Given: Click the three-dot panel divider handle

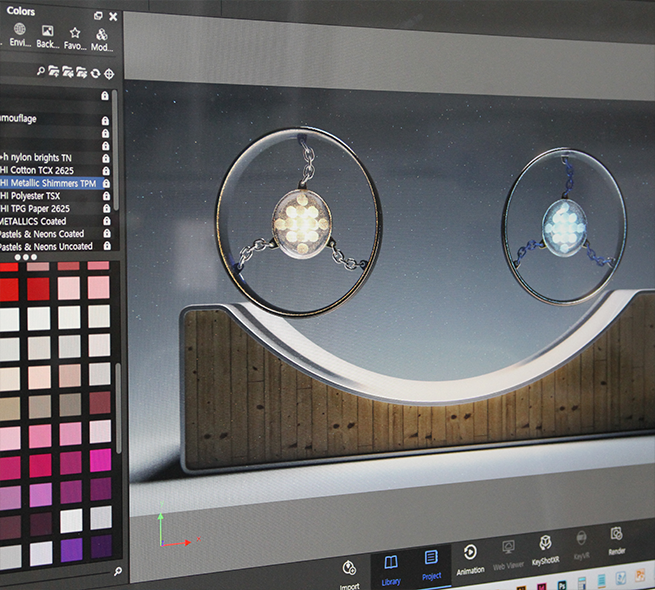Looking at the screenshot, I should (25, 257).
